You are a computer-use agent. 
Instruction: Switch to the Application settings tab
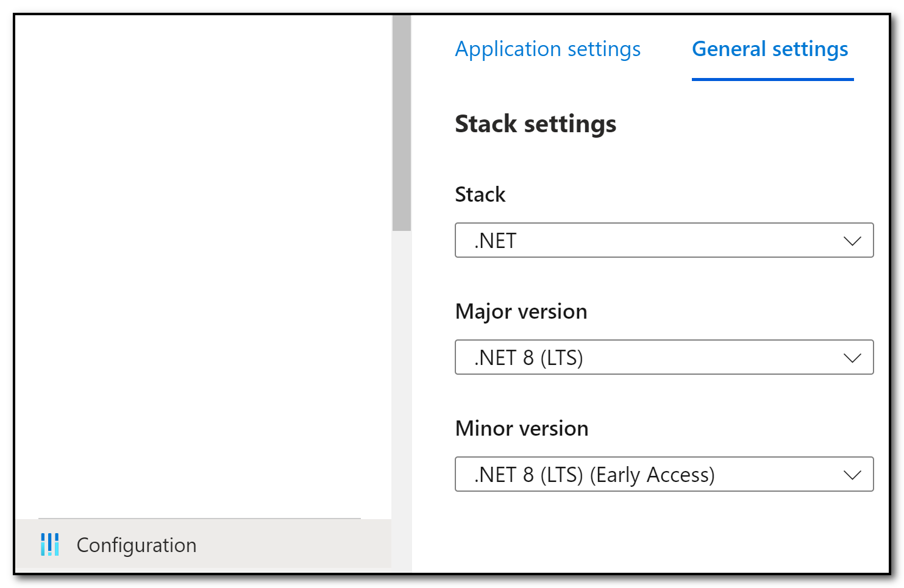[x=547, y=49]
